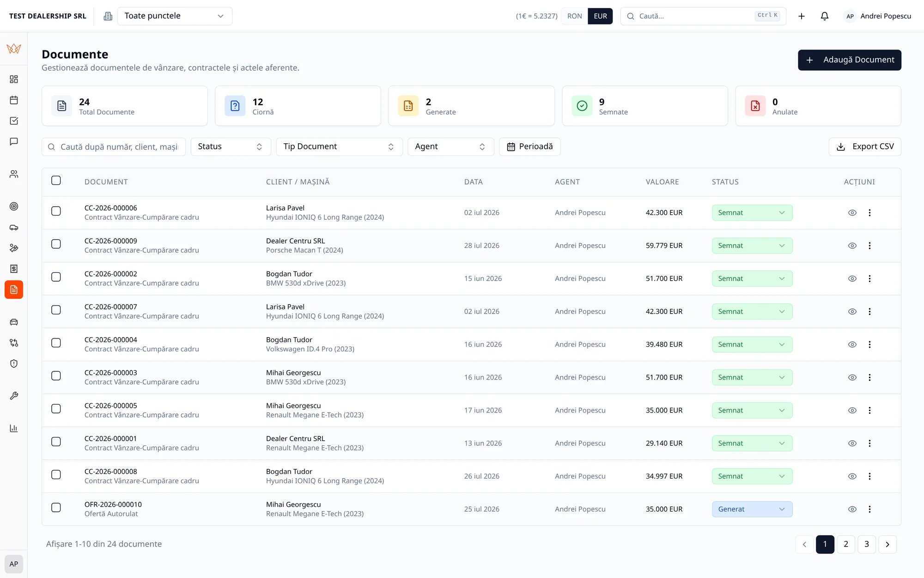Open the three-dot menu for CC-2026-000002
924x578 pixels.
(x=869, y=278)
